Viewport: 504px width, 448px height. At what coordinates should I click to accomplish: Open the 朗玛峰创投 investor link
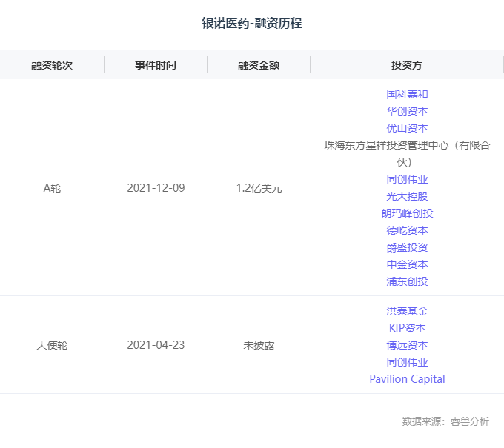[407, 213]
